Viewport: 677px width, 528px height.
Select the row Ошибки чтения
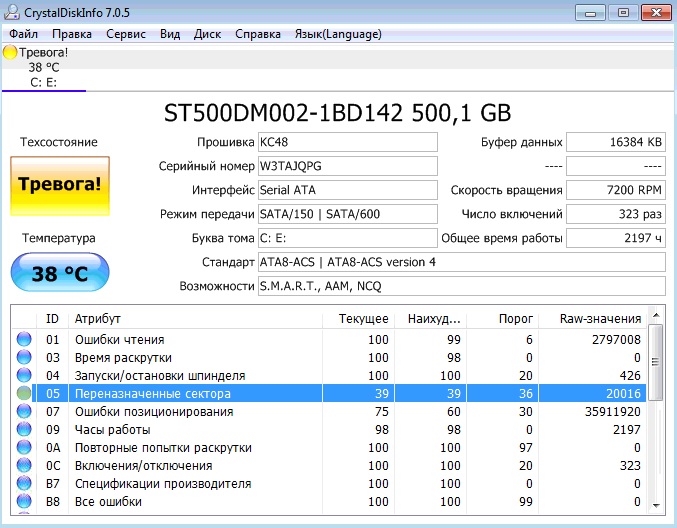pyautogui.click(x=330, y=339)
